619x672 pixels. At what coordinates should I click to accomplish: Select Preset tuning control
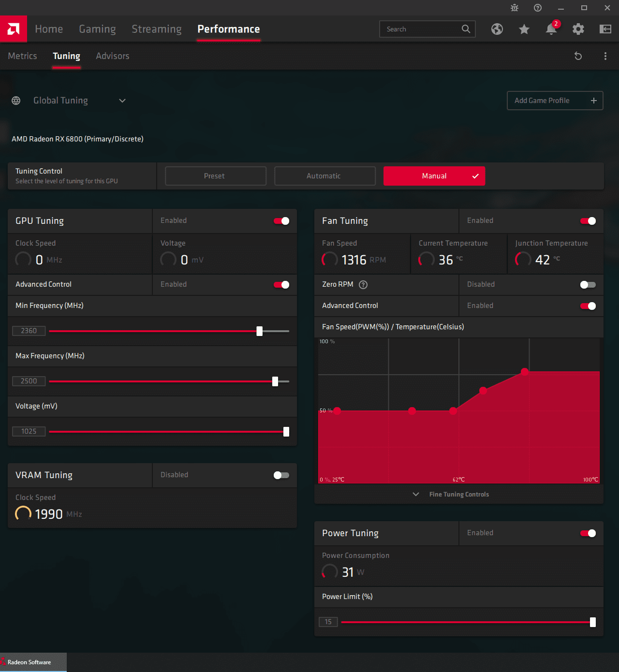coord(216,176)
